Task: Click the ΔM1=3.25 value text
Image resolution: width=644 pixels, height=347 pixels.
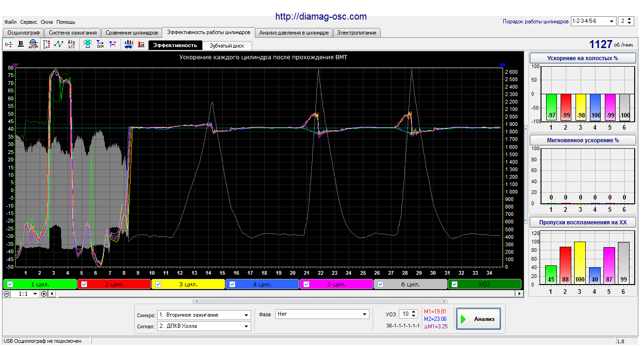Action: pyautogui.click(x=436, y=326)
